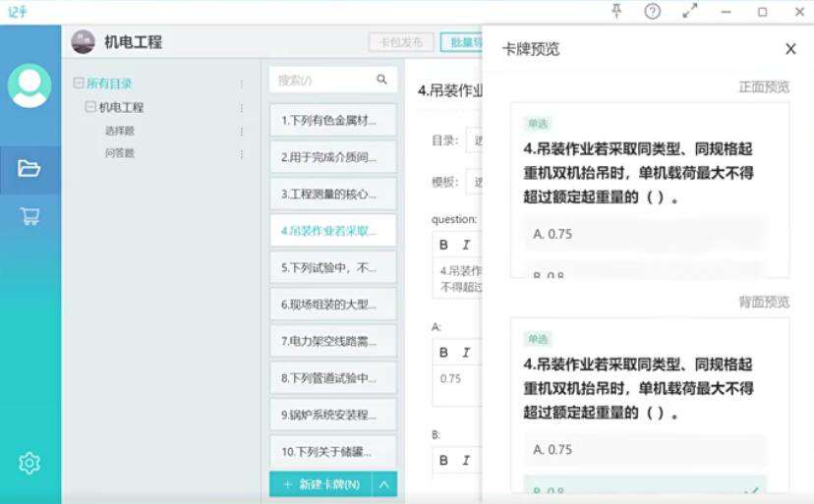The height and width of the screenshot is (504, 814).
Task: Click the 卡包发布 button
Action: [x=400, y=42]
